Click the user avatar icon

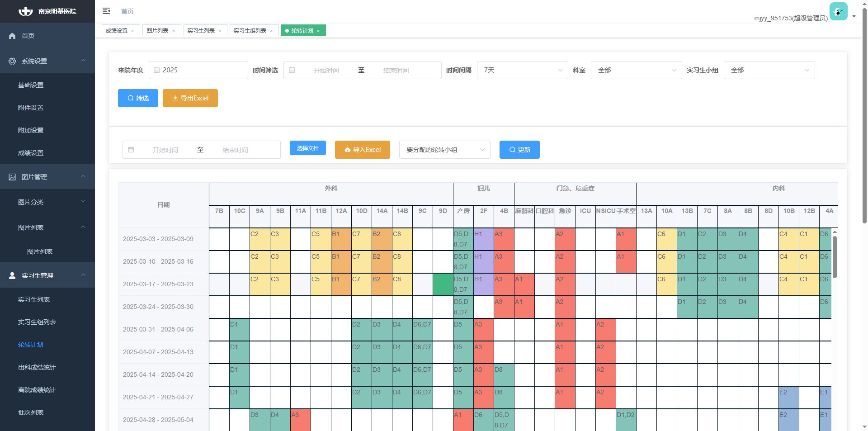pos(838,12)
